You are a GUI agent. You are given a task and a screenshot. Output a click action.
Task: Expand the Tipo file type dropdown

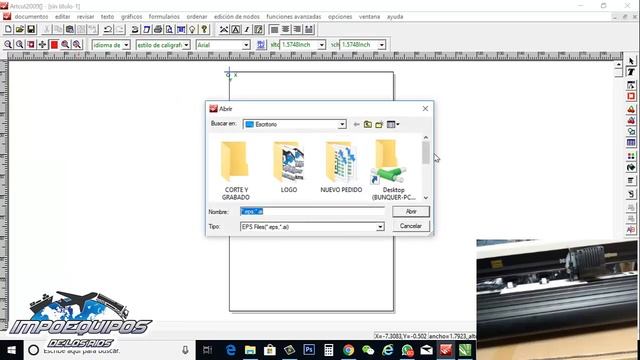[x=380, y=227]
